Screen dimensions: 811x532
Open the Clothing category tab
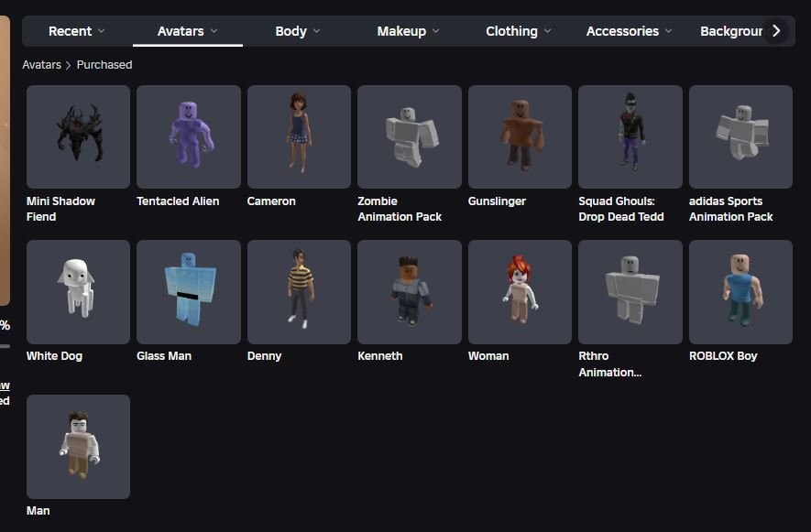pos(519,31)
